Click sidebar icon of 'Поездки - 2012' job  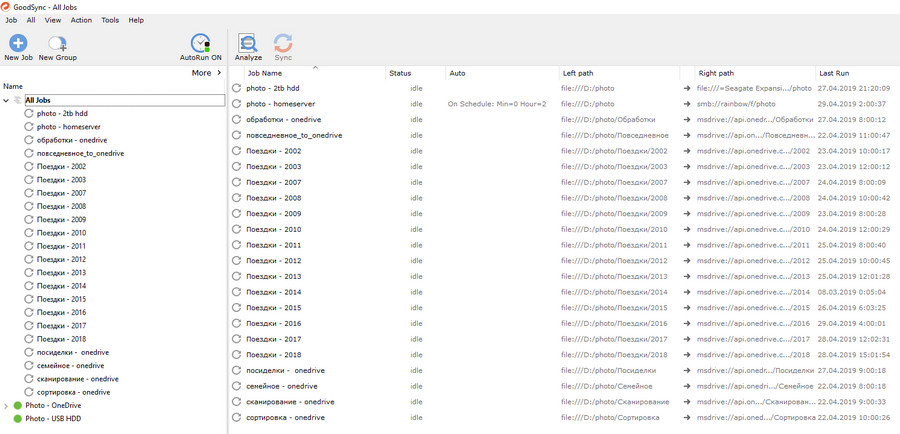29,259
